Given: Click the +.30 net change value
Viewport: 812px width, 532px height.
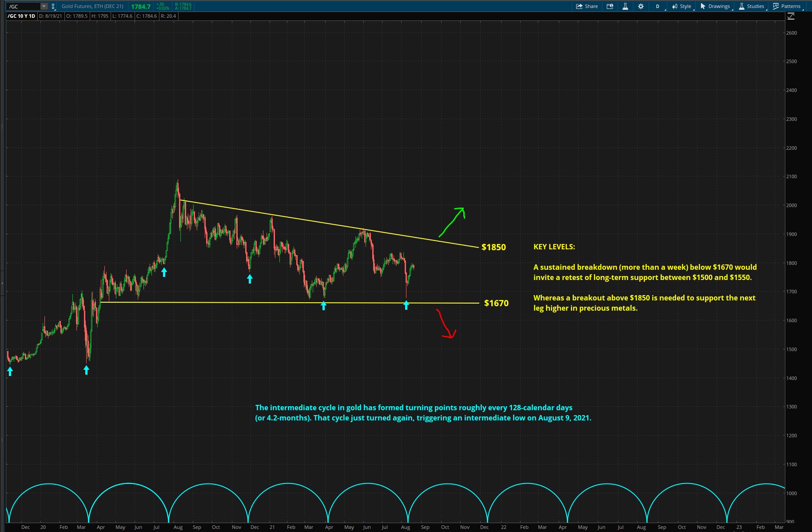Looking at the screenshot, I should [x=160, y=4].
